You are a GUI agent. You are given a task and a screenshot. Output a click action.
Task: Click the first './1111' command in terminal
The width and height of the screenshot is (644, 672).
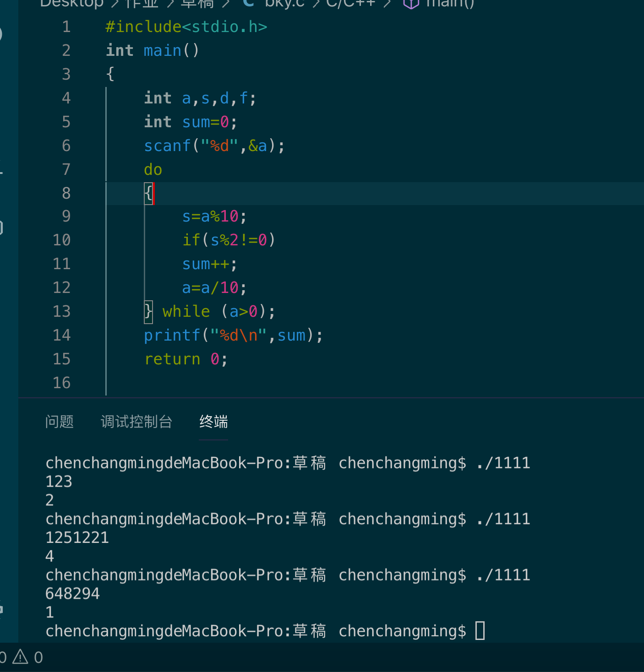[503, 463]
